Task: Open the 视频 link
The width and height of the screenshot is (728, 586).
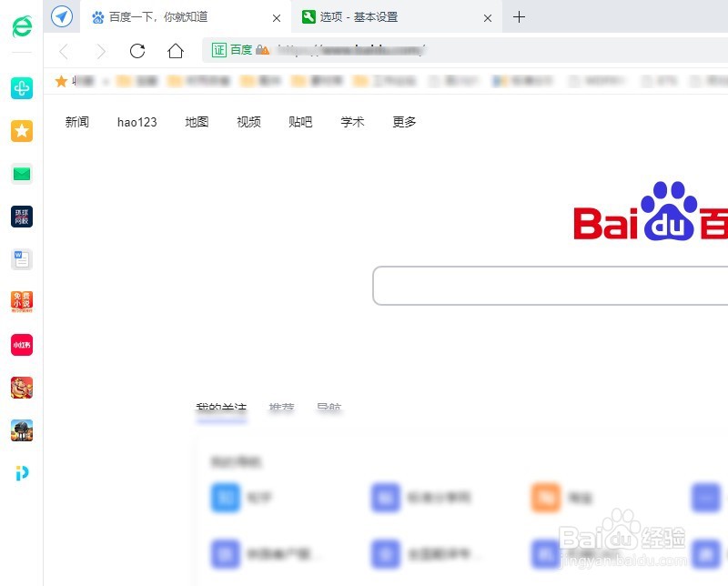Action: [248, 122]
